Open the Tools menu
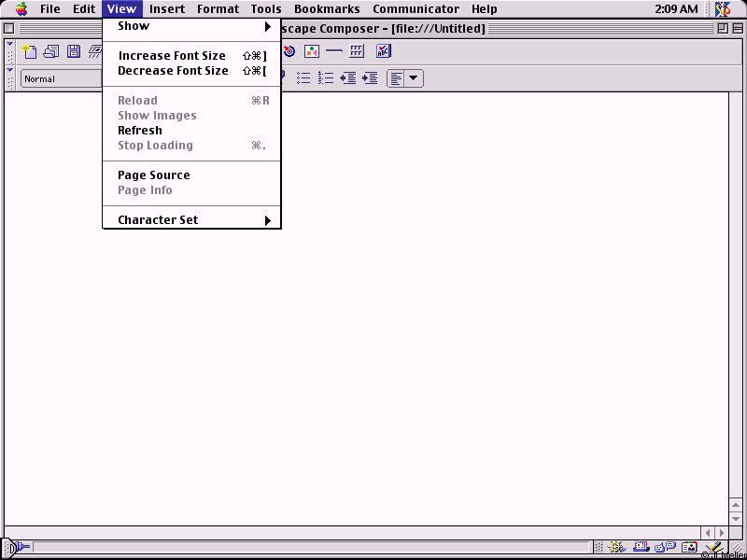This screenshot has height=560, width=747. pyautogui.click(x=266, y=9)
